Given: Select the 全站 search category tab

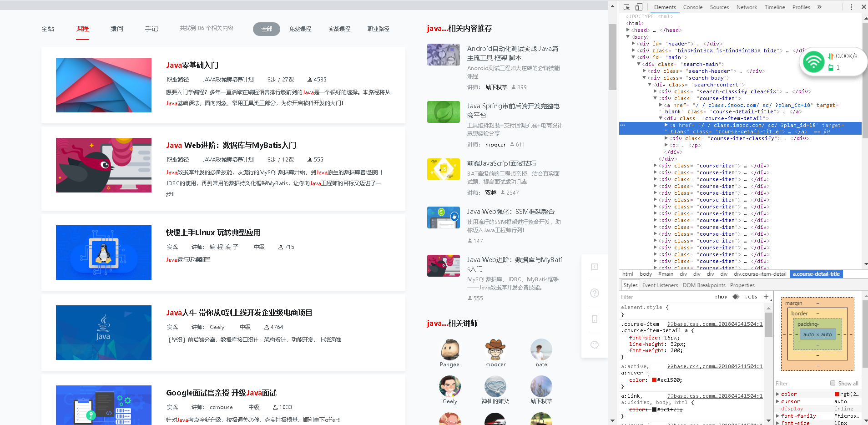Looking at the screenshot, I should coord(48,29).
